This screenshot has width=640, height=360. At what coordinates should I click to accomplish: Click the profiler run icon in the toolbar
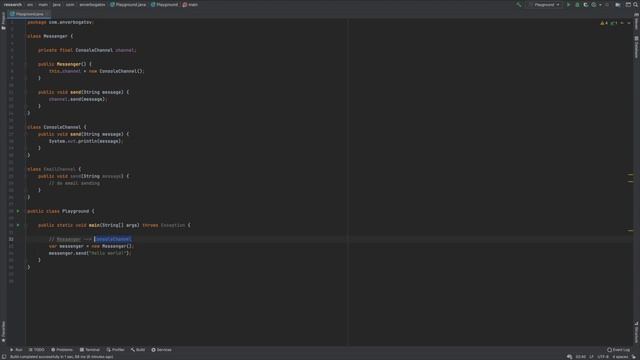594,4
